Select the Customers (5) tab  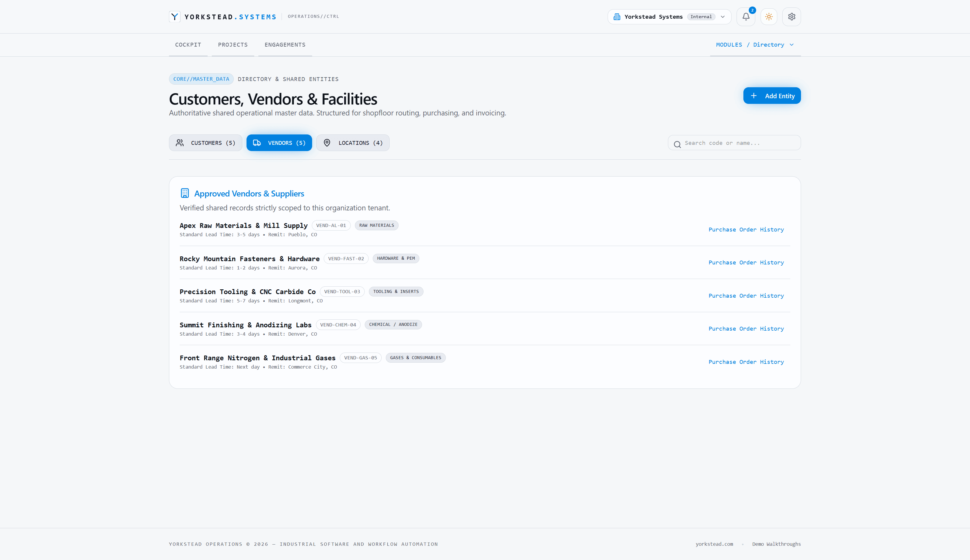tap(206, 143)
